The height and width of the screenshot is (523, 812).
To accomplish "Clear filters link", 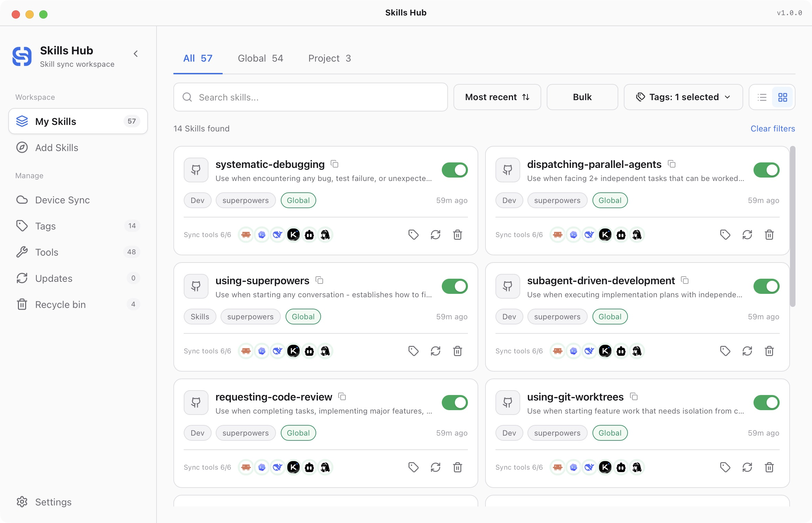I will pos(773,129).
